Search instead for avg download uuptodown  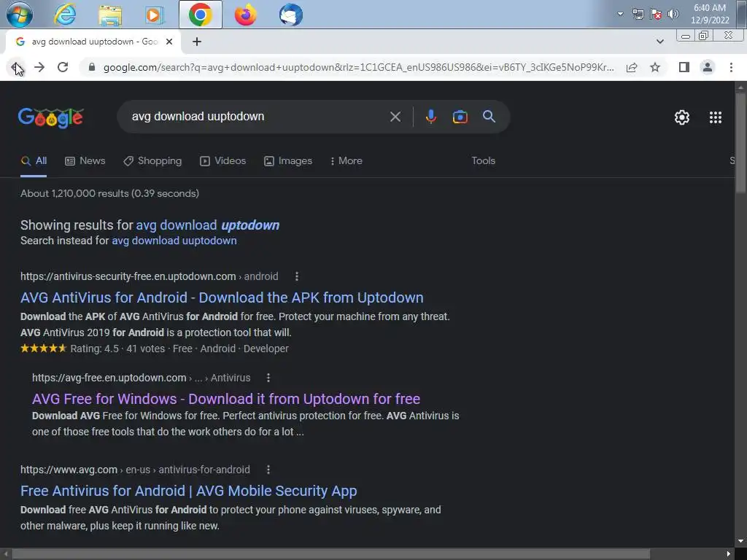[x=174, y=241]
